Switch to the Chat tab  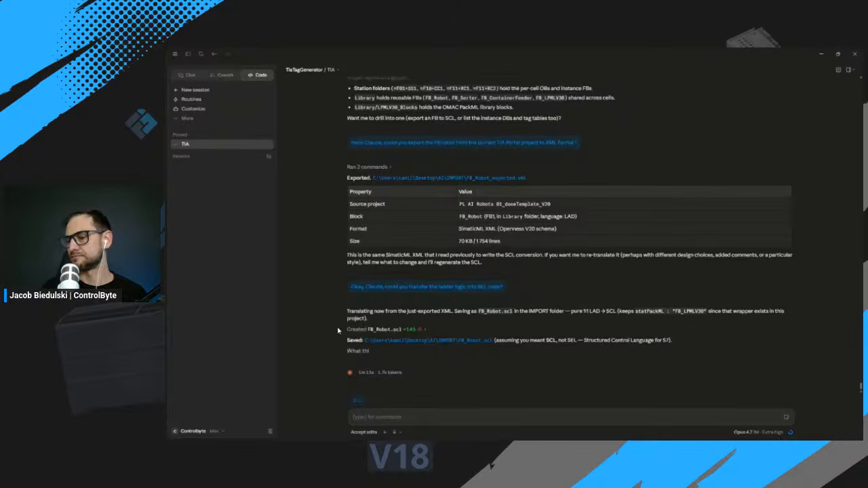(186, 75)
